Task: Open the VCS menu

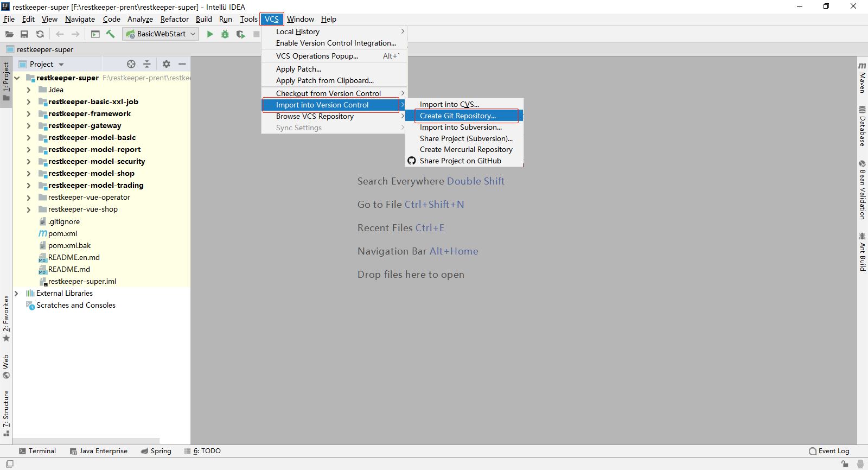Action: (x=272, y=19)
